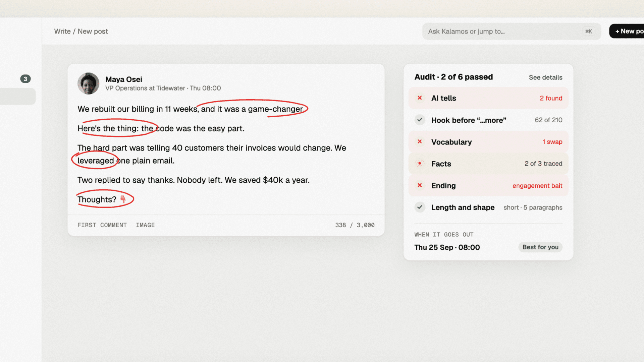Click the checkmark icon beside Length and shape

[420, 207]
